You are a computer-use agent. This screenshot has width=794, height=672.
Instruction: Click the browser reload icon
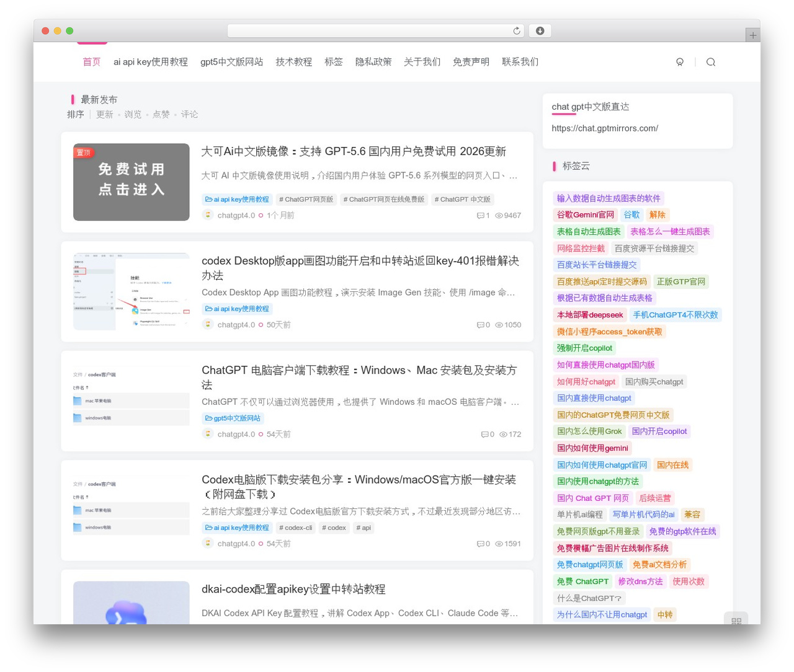click(x=517, y=30)
